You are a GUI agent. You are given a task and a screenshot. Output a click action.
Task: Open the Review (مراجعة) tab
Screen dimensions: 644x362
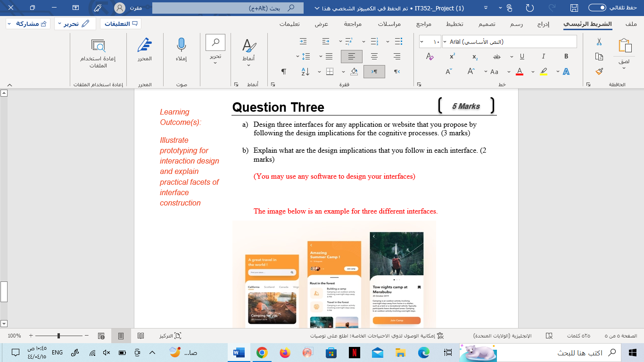pos(353,24)
